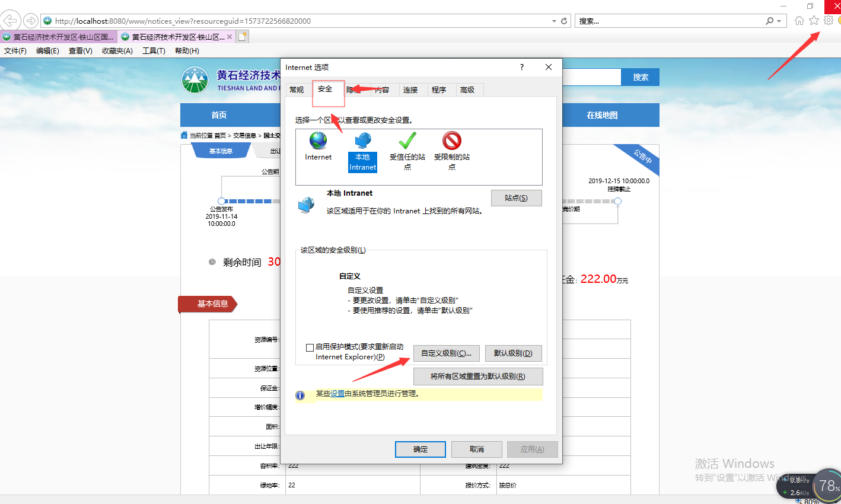The height and width of the screenshot is (504, 841).
Task: Click the Home icon in browser toolbar
Action: [x=799, y=21]
